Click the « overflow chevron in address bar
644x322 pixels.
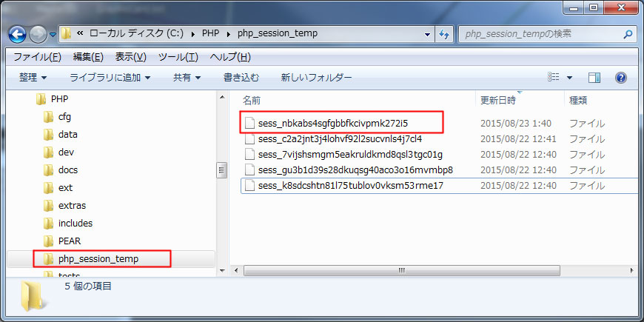click(80, 33)
